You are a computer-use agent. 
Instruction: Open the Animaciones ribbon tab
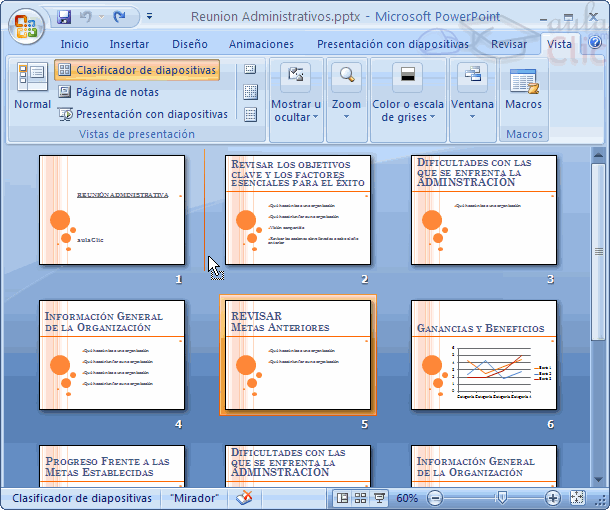(261, 44)
